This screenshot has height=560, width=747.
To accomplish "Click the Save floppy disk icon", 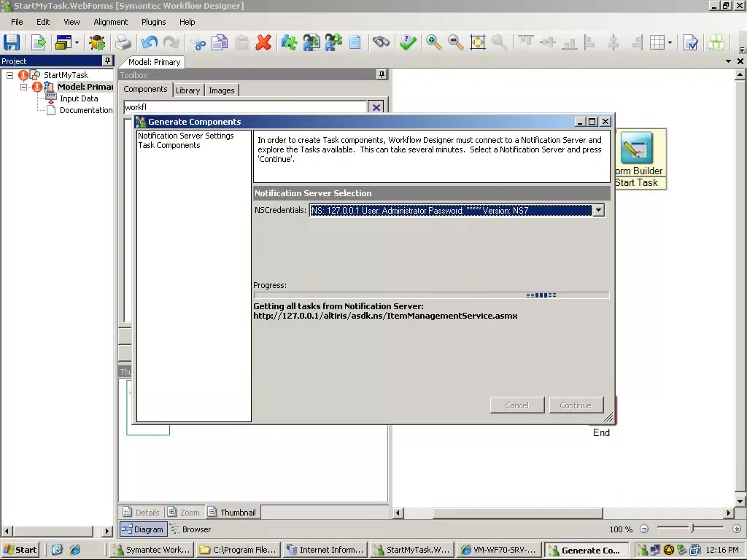I will pyautogui.click(x=12, y=42).
